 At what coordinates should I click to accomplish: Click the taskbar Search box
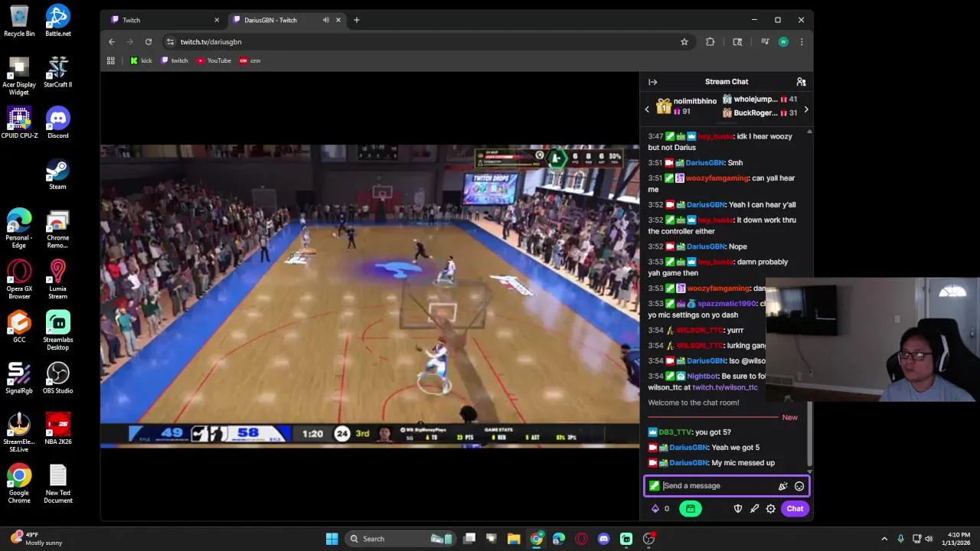tap(400, 539)
